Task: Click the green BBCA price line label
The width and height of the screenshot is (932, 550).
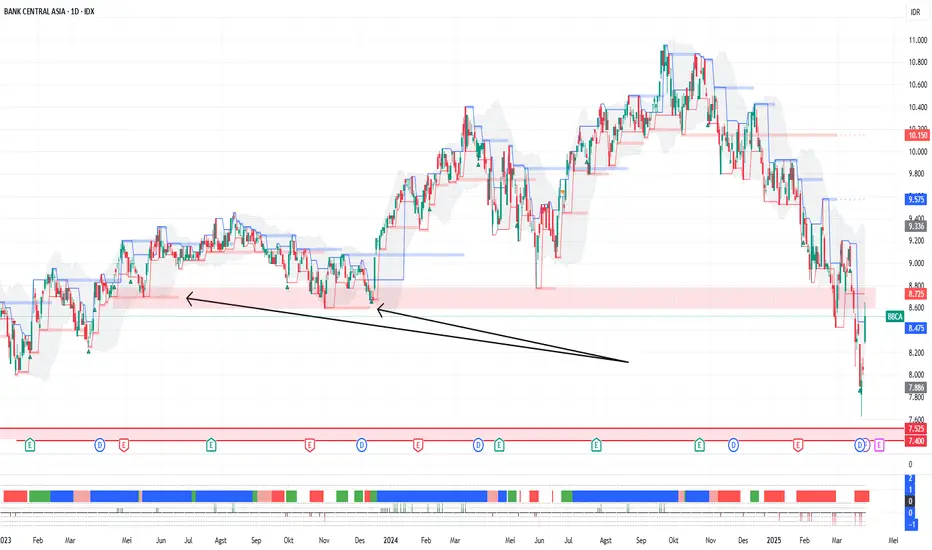Action: pyautogui.click(x=895, y=316)
